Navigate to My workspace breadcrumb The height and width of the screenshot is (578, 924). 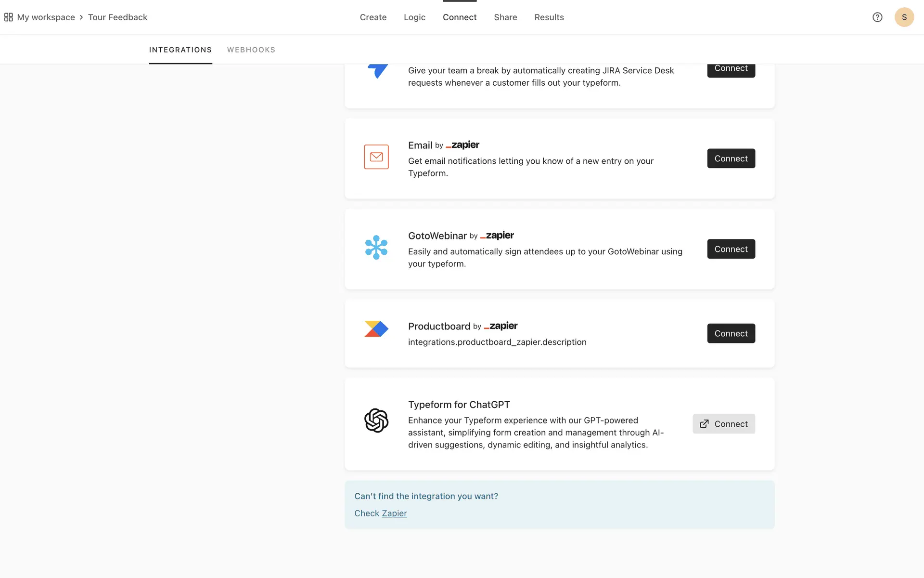point(46,17)
